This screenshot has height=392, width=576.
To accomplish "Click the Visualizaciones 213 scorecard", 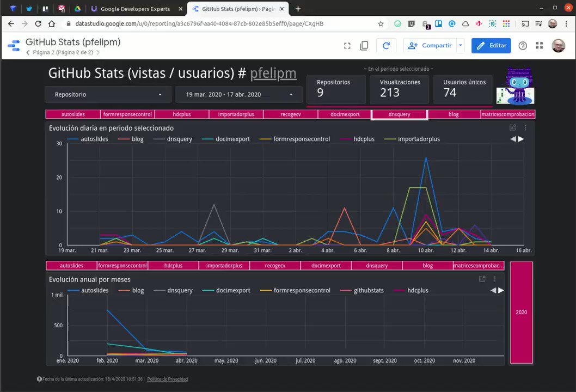I will 399,89.
